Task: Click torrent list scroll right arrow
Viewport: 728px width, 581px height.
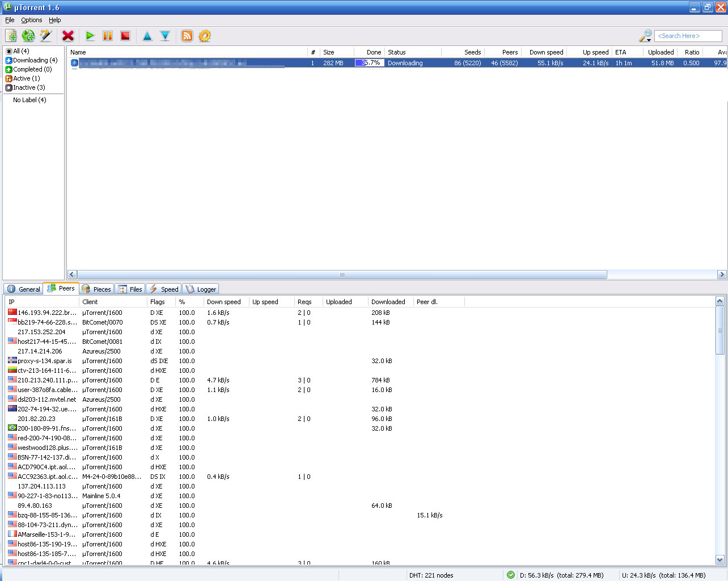Action: (722, 275)
